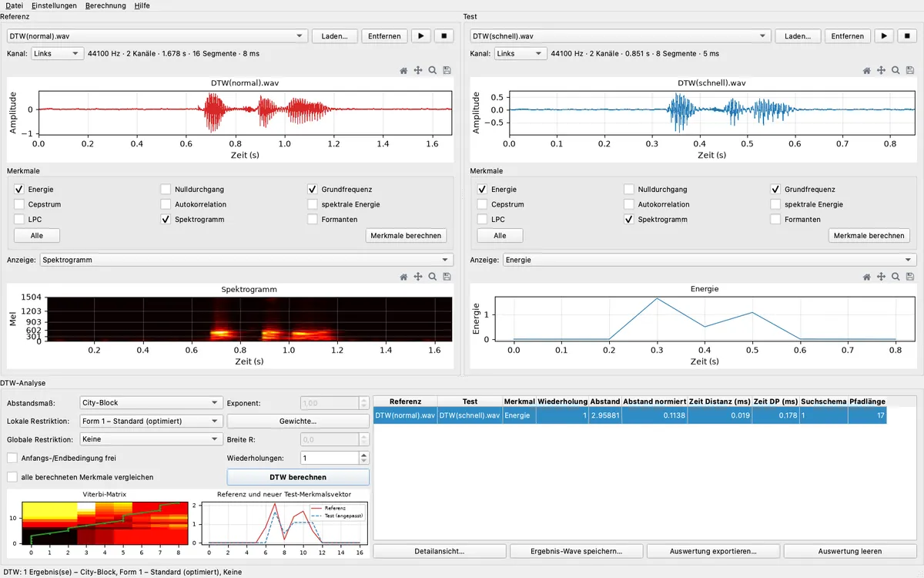The width and height of the screenshot is (924, 578).
Task: Save the Test waveform plot figure
Action: 911,70
